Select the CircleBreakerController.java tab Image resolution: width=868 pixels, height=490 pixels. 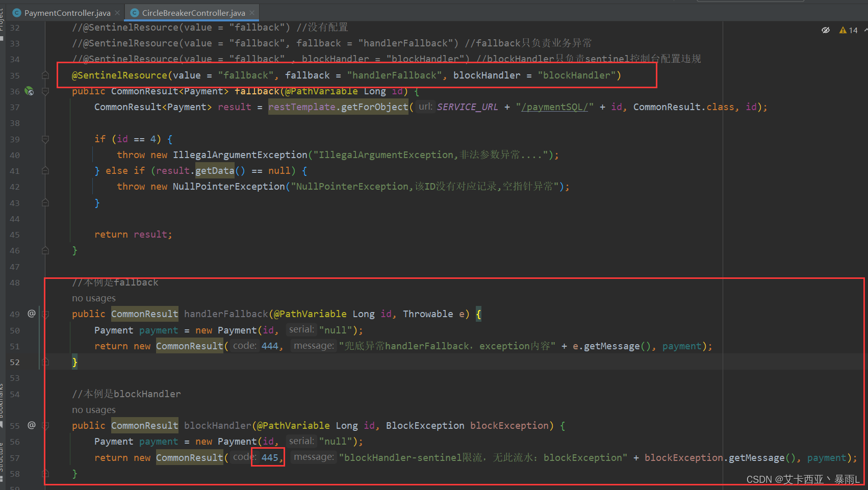193,13
